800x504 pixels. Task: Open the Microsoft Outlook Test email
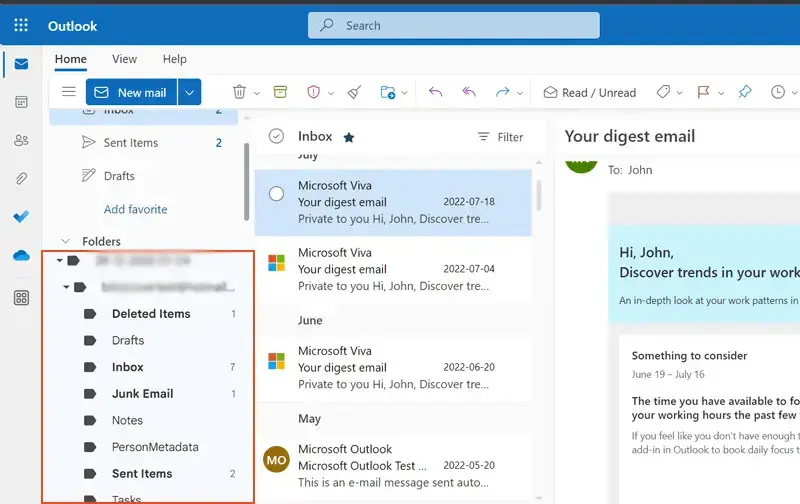[393, 466]
